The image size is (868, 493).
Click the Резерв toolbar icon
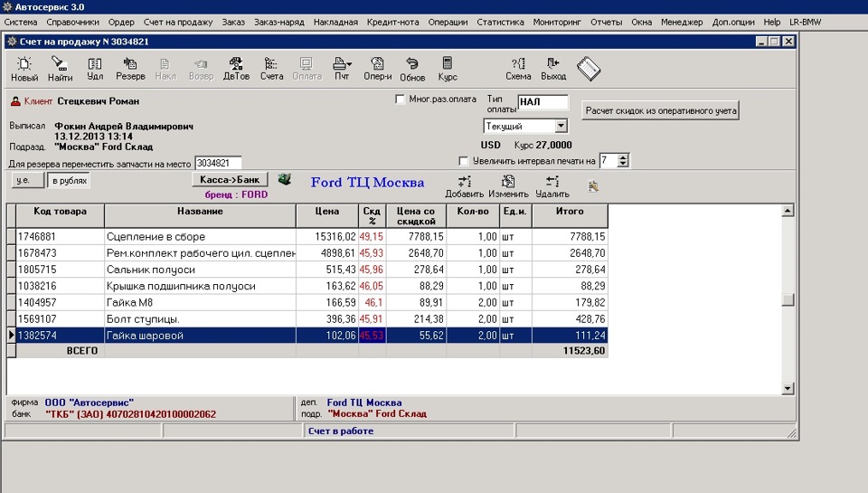(x=130, y=70)
